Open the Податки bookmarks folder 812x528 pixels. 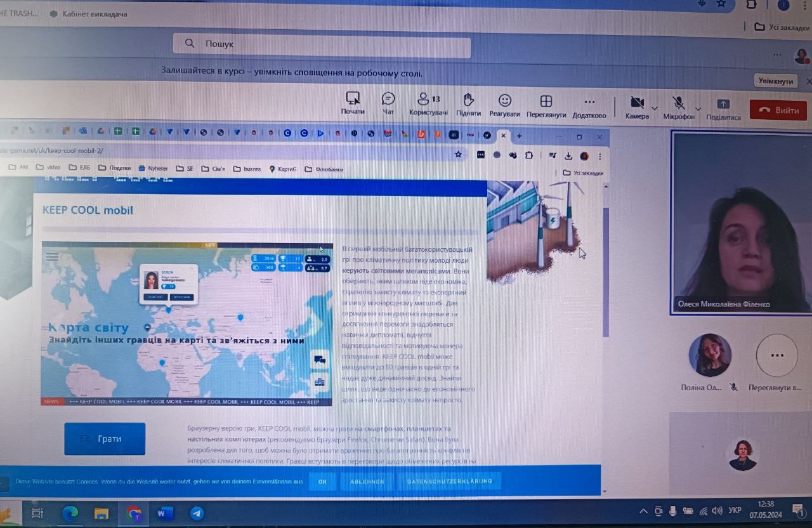[x=114, y=168]
